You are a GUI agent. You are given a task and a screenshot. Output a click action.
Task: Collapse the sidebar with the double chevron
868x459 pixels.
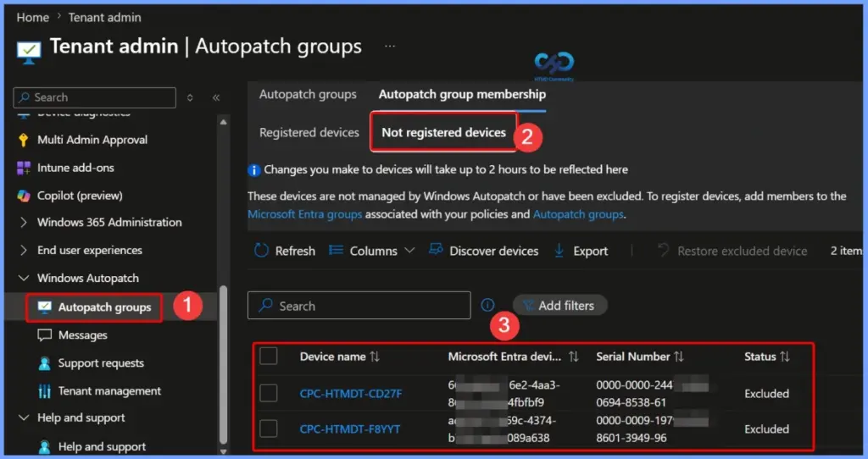[x=216, y=98]
